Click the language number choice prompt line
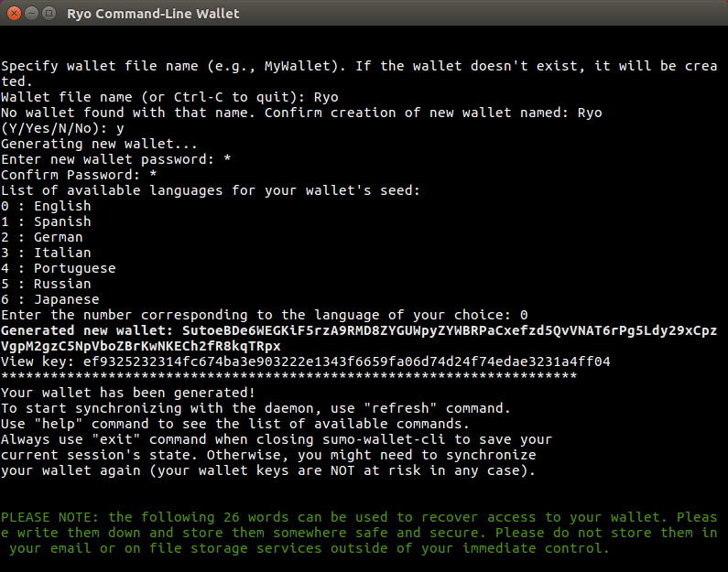This screenshot has height=572, width=728. 264,315
